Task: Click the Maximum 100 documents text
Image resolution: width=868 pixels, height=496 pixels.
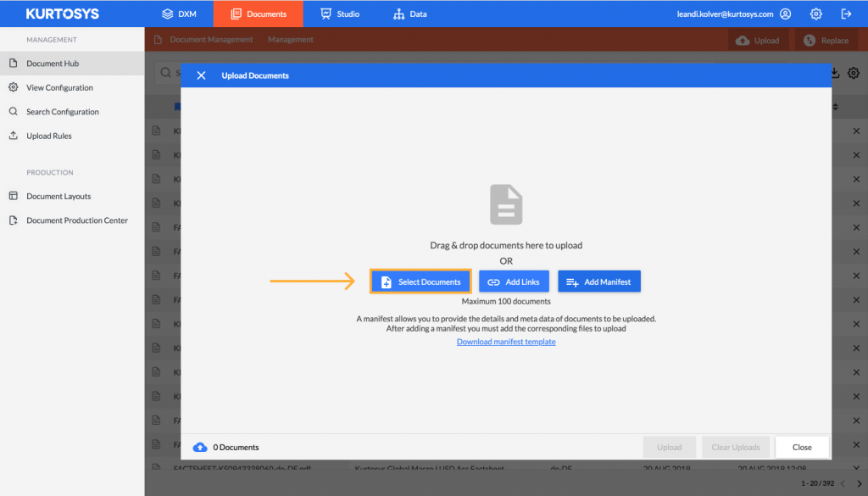Action: tap(506, 301)
